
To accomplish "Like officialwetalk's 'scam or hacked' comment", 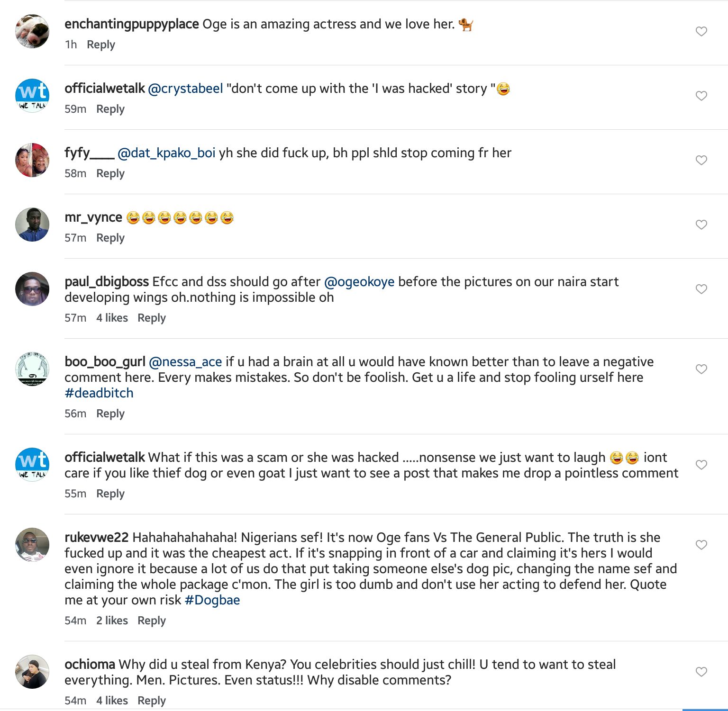I will point(701,465).
